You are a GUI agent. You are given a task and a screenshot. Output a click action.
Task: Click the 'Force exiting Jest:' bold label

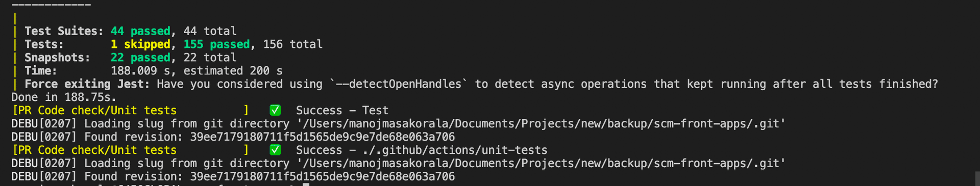click(x=87, y=84)
